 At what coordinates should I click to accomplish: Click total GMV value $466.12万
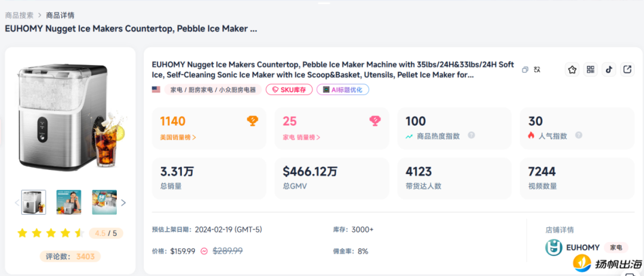[310, 171]
